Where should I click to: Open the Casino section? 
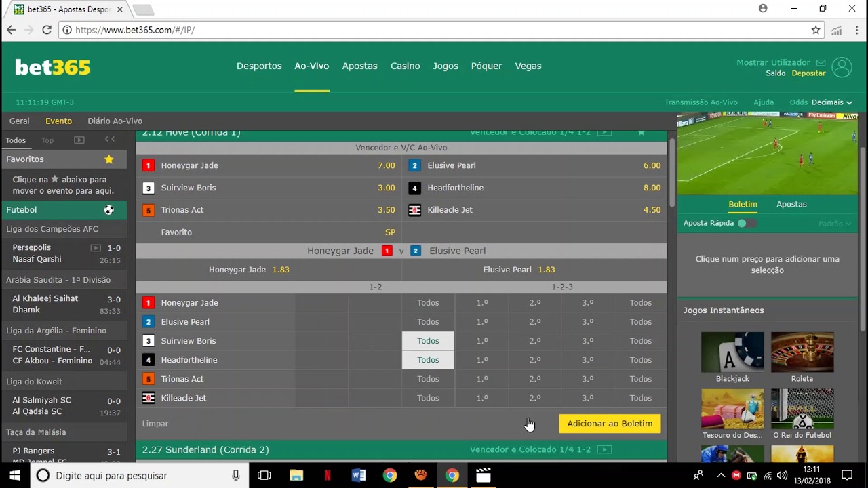point(405,66)
